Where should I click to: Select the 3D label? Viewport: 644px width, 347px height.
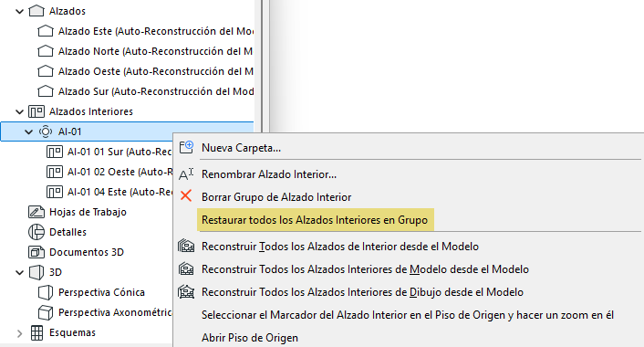coord(56,272)
